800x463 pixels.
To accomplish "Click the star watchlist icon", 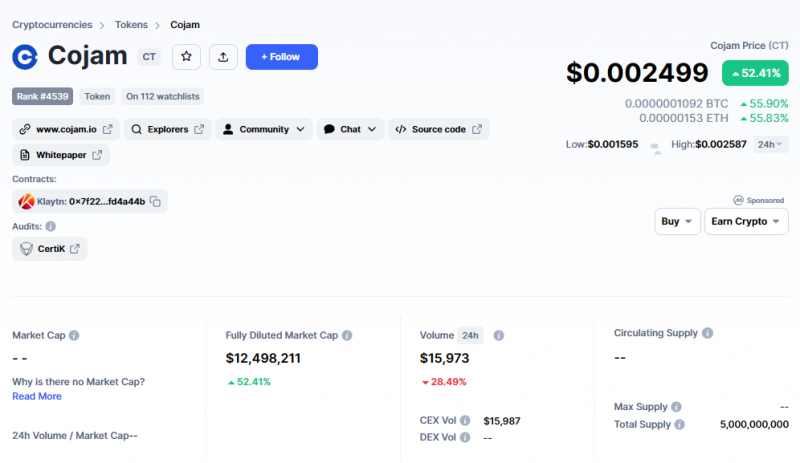I will click(x=186, y=57).
